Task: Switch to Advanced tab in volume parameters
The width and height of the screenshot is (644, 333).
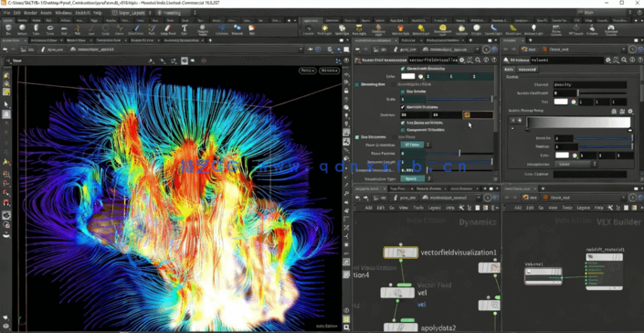Action: coord(527,70)
